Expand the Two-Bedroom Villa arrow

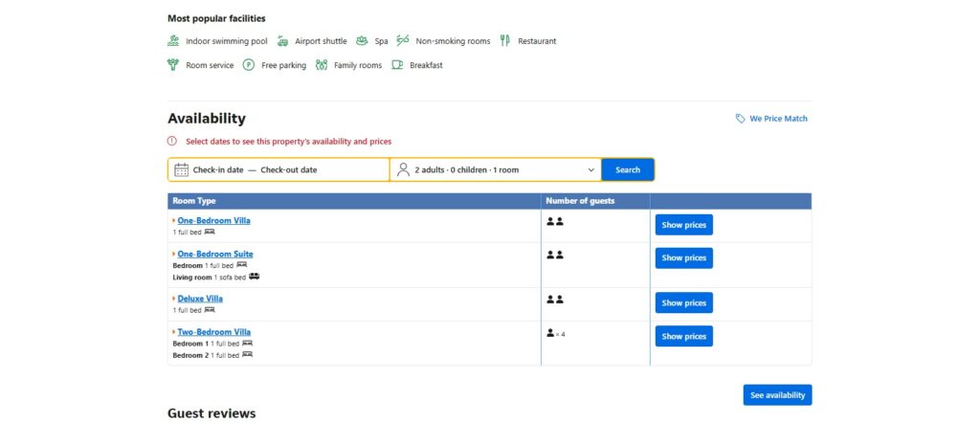click(x=173, y=332)
